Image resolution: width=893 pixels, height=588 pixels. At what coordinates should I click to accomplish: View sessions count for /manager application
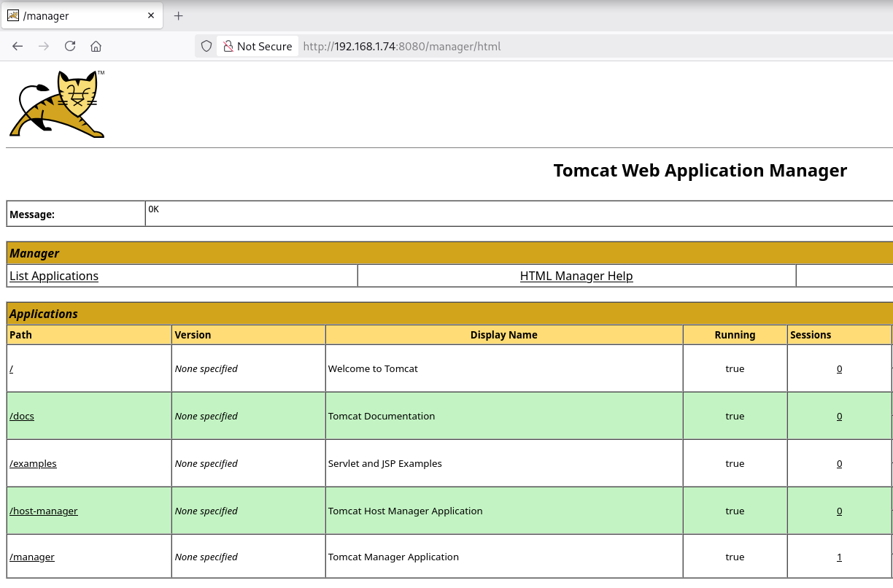tap(839, 557)
